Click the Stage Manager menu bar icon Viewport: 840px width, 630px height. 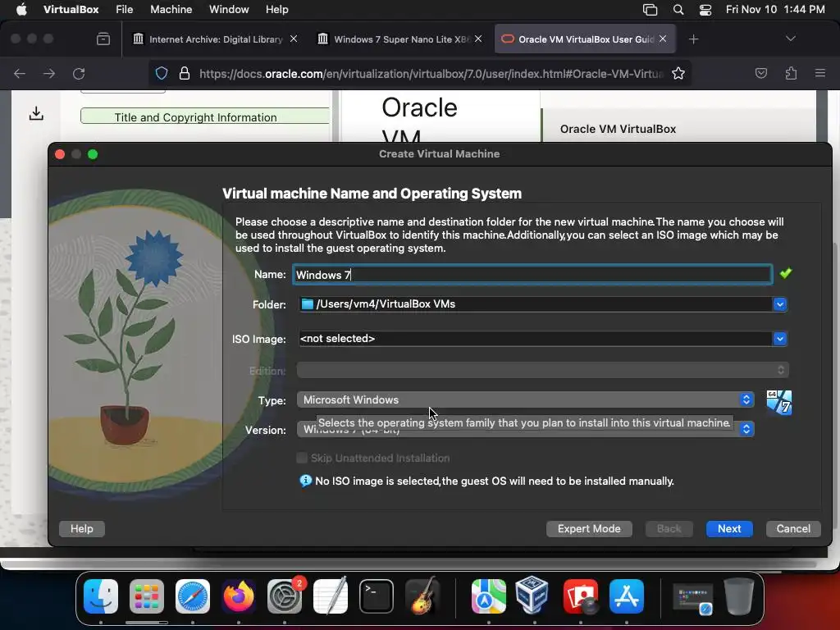tap(650, 10)
